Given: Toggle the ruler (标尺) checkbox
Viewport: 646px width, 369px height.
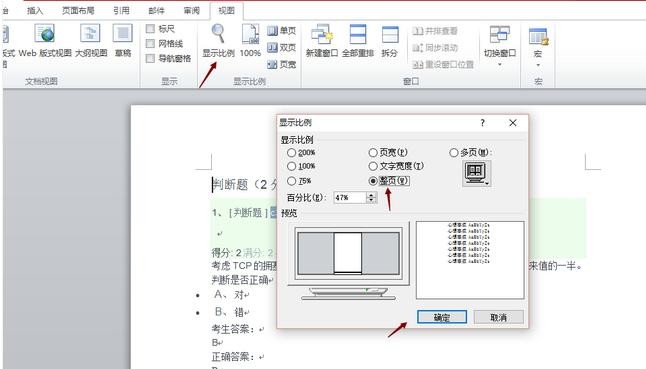Looking at the screenshot, I should (x=150, y=28).
